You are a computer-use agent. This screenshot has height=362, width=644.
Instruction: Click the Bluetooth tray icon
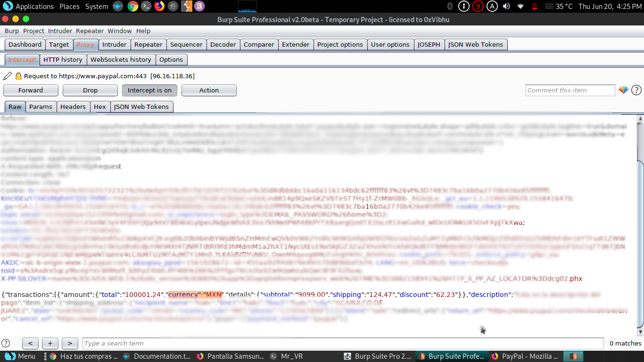450,6
